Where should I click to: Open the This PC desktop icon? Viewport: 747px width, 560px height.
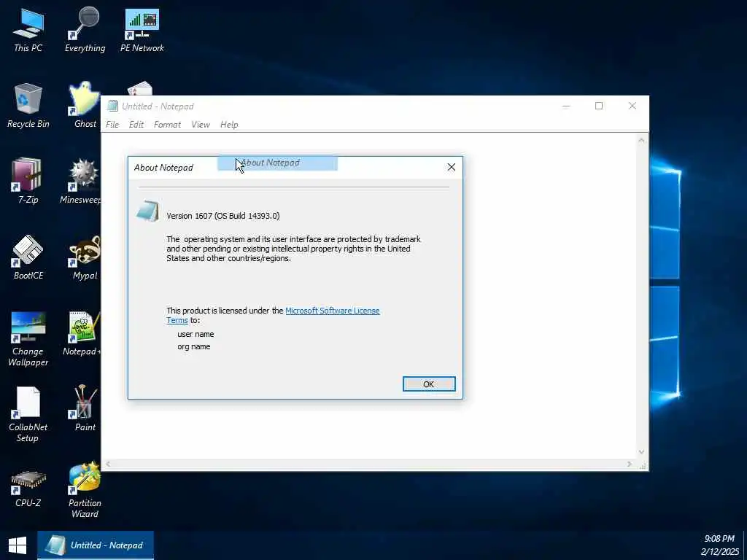(28, 29)
